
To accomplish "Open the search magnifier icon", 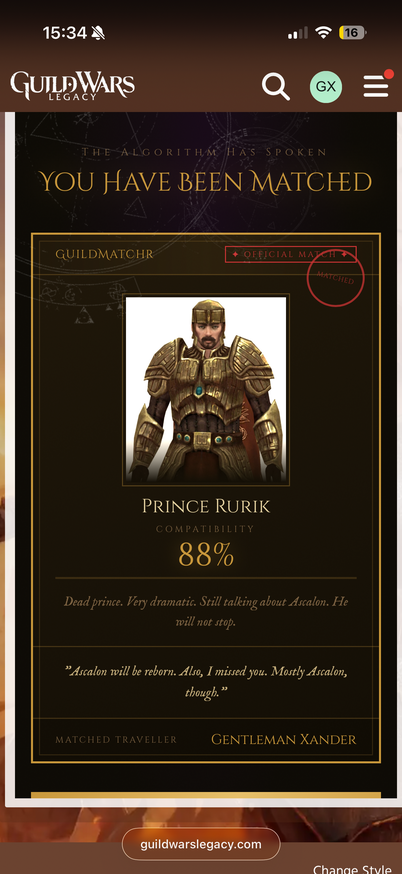I will pyautogui.click(x=276, y=86).
